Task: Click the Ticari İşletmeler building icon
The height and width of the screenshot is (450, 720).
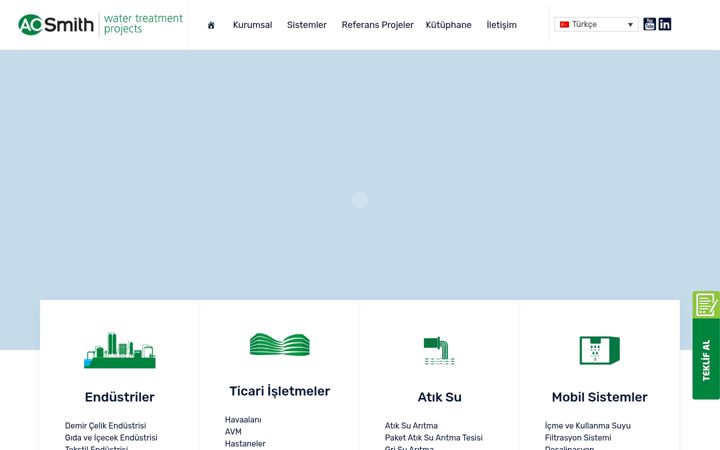Action: (x=280, y=344)
